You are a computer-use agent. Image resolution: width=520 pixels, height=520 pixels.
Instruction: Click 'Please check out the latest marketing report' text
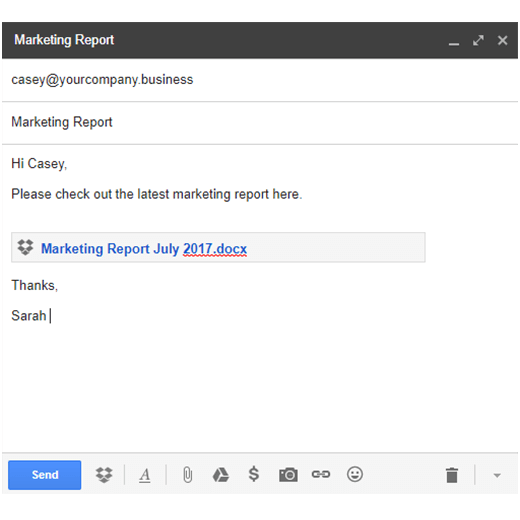(140, 194)
